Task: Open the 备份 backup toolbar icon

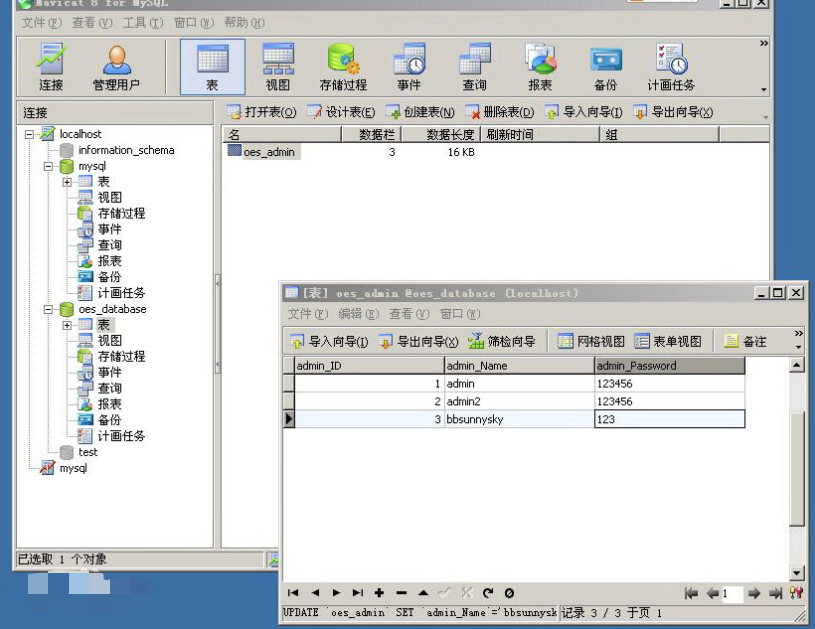Action: click(606, 68)
